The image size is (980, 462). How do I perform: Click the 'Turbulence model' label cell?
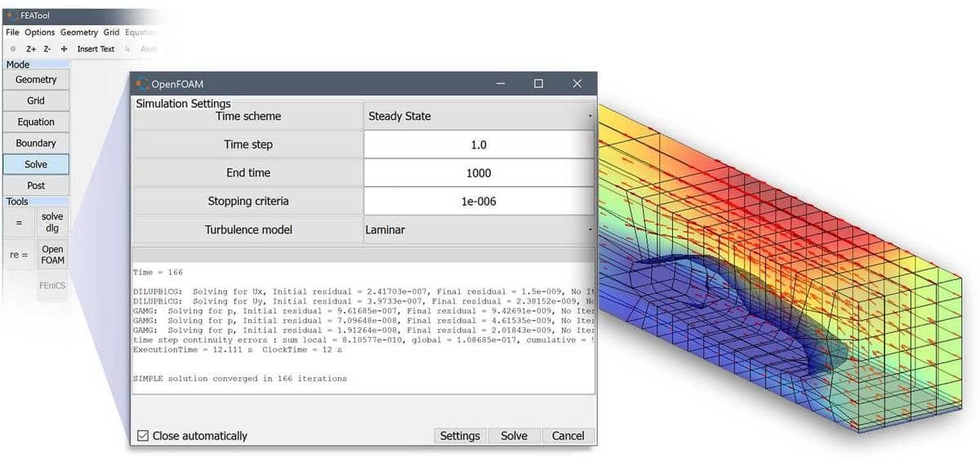click(248, 230)
